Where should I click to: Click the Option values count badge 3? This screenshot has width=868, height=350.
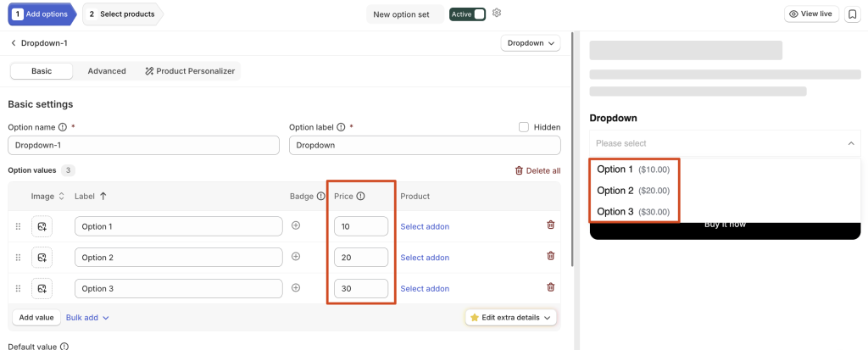(68, 170)
